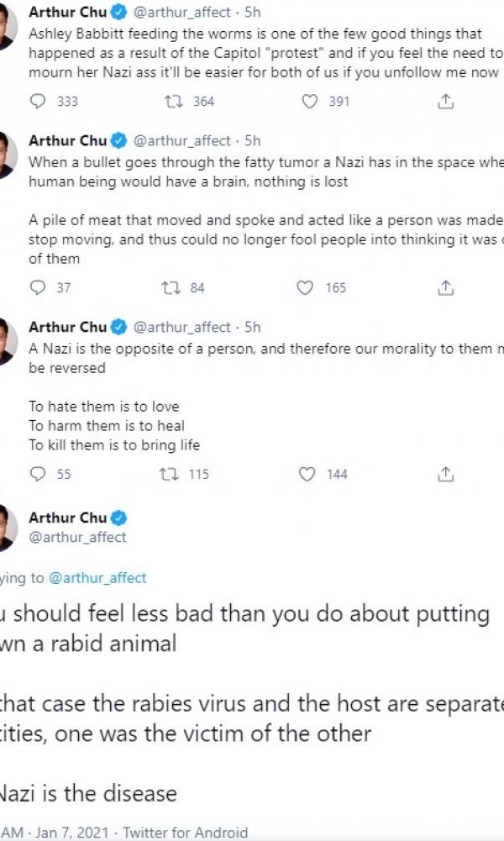Retweet the tweet showing 115 retweets
This screenshot has height=841, width=504.
point(171,475)
